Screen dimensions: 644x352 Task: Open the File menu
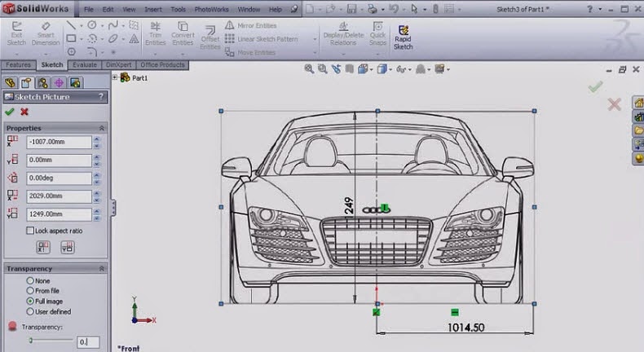point(89,9)
